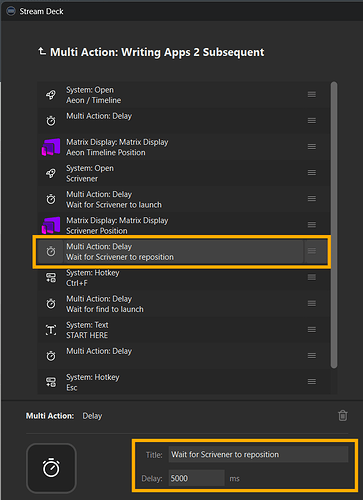Delete the action with the trash icon

pos(343,416)
